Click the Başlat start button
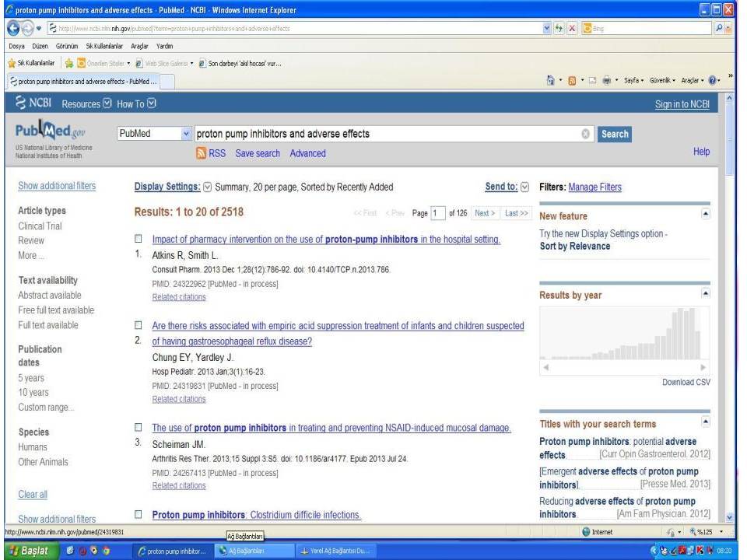The height and width of the screenshot is (560, 747). click(30, 551)
